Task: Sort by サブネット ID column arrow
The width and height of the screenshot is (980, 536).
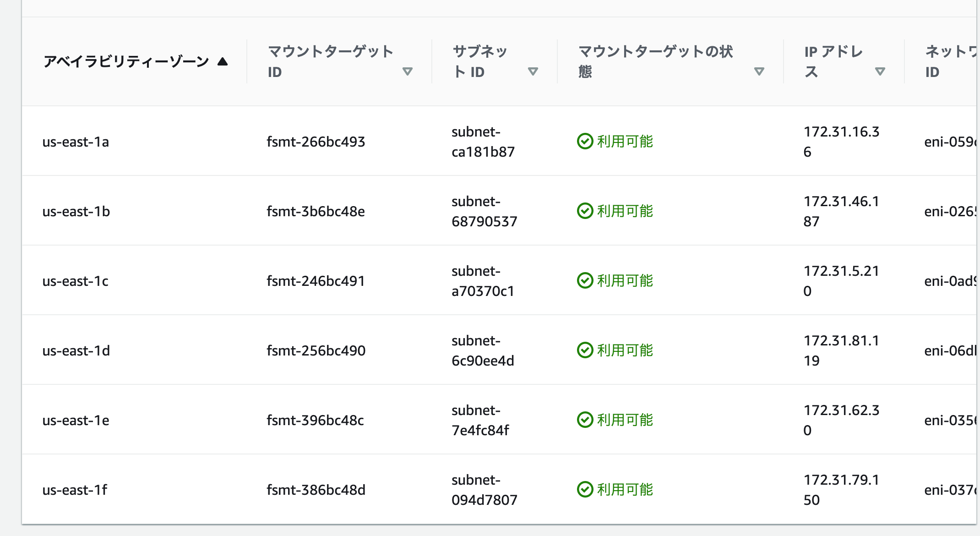Action: pyautogui.click(x=533, y=71)
